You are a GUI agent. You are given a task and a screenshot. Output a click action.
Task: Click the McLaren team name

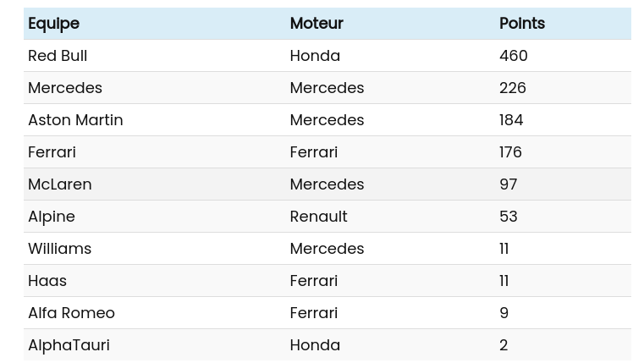pyautogui.click(x=60, y=184)
